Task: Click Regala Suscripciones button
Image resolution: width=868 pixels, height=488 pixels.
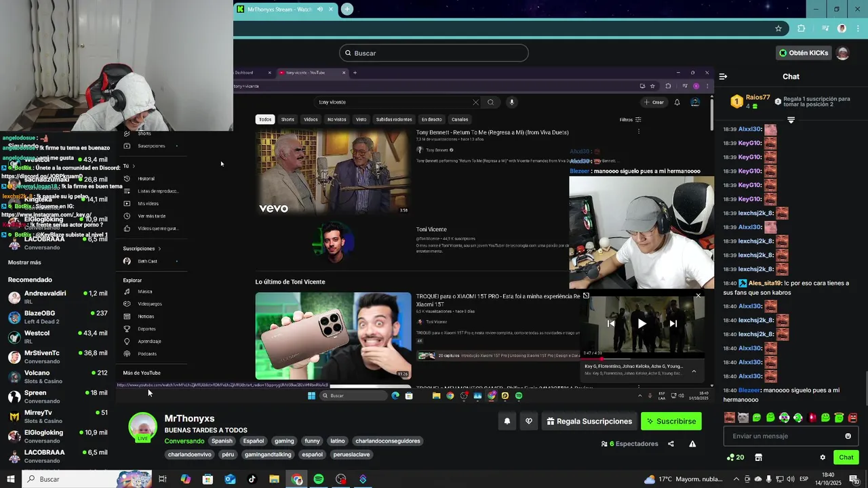Action: pyautogui.click(x=589, y=421)
